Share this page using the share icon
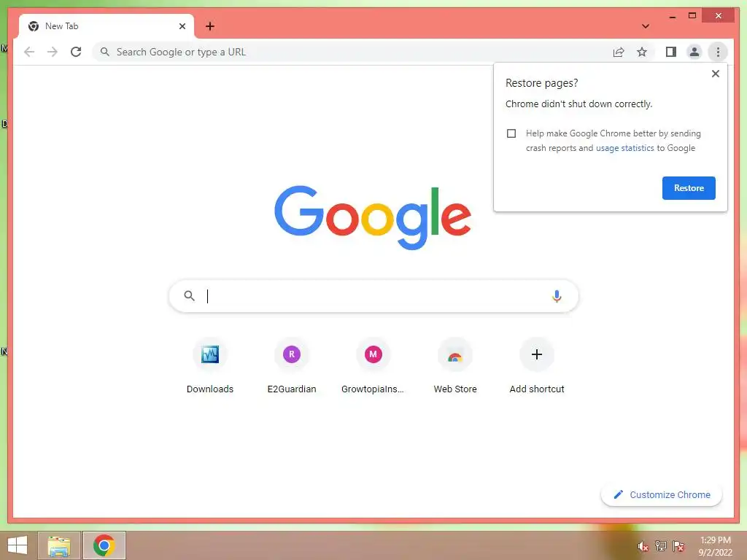This screenshot has width=747, height=560. tap(619, 52)
